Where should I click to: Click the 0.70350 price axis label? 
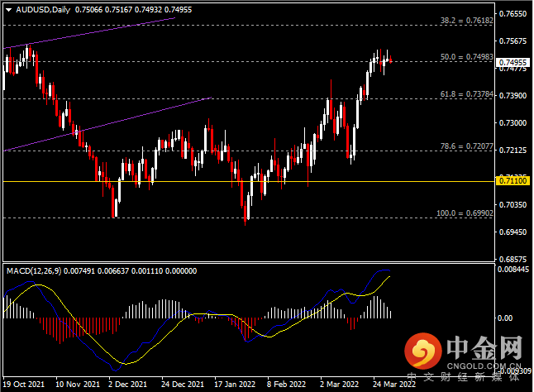513,205
